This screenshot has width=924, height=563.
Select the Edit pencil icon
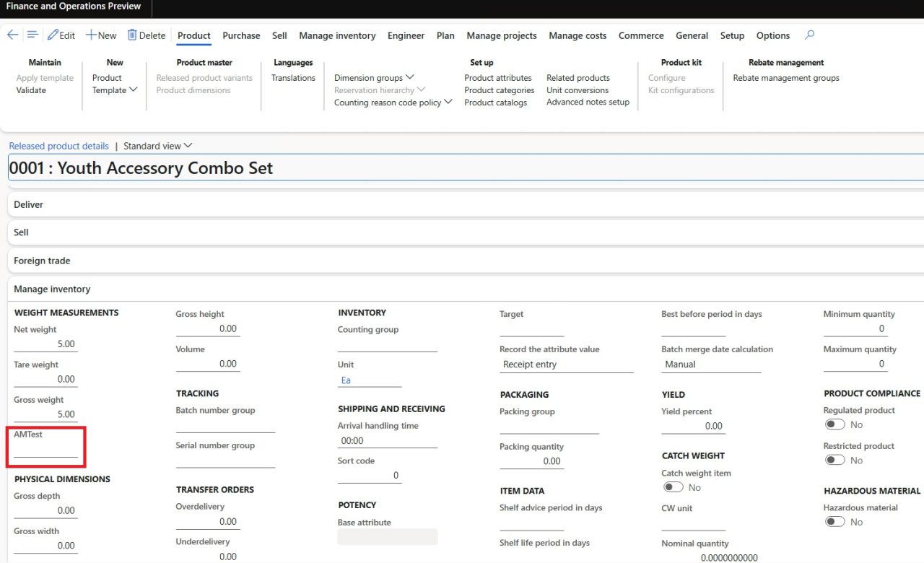[61, 34]
